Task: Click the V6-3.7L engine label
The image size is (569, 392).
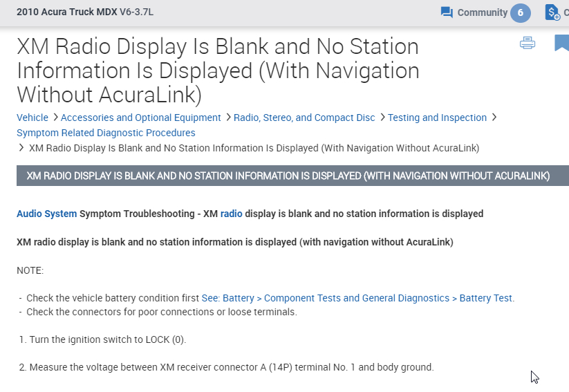Action: (136, 12)
